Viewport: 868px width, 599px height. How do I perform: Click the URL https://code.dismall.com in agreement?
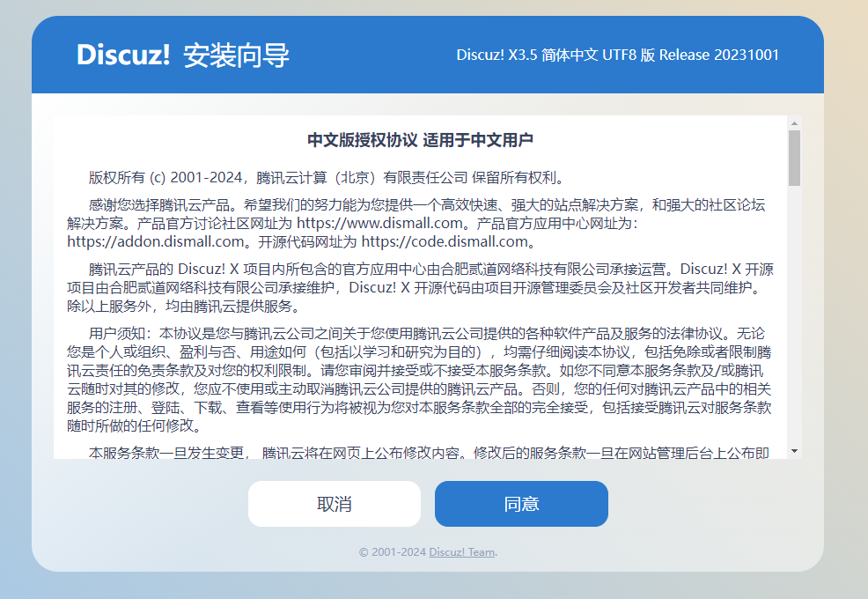(445, 241)
